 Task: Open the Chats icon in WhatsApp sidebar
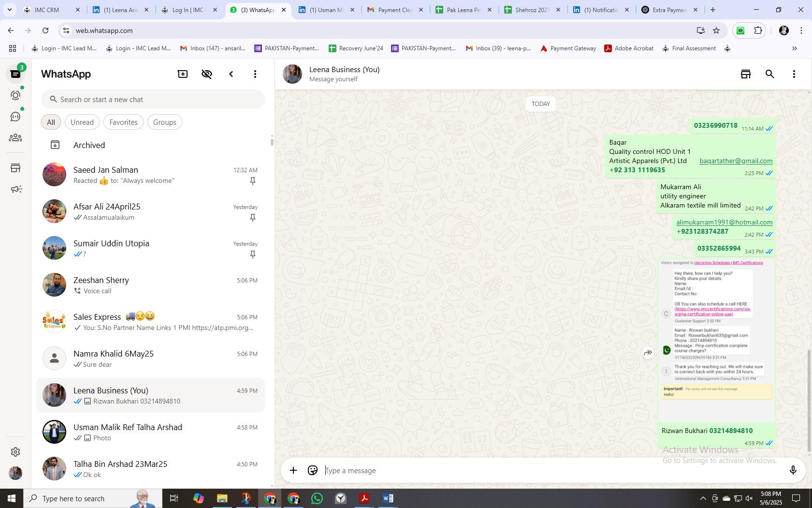click(x=15, y=74)
